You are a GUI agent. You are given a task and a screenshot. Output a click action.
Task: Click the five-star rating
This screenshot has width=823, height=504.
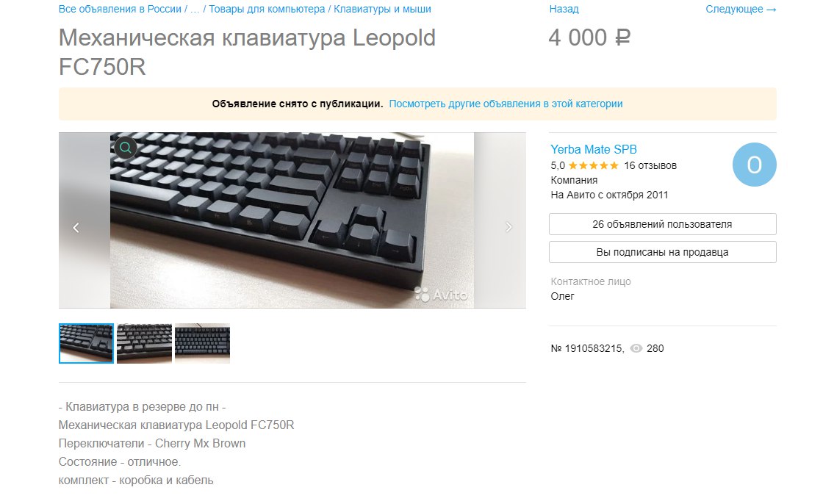coord(593,166)
